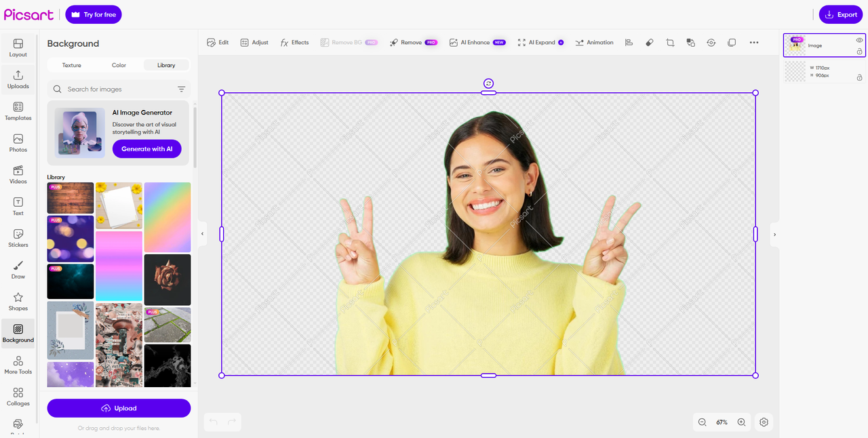Open the Templates panel
This screenshot has width=868, height=438.
click(x=18, y=111)
